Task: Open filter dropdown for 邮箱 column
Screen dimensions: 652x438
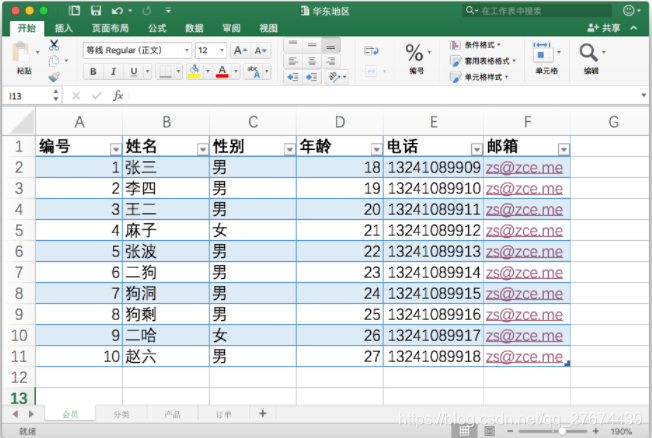Action: click(563, 149)
